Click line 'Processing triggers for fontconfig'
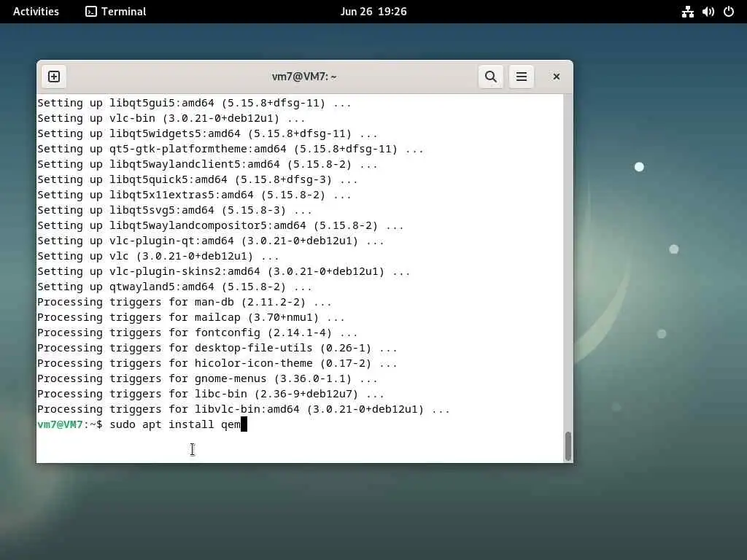The height and width of the screenshot is (560, 747). coord(197,332)
